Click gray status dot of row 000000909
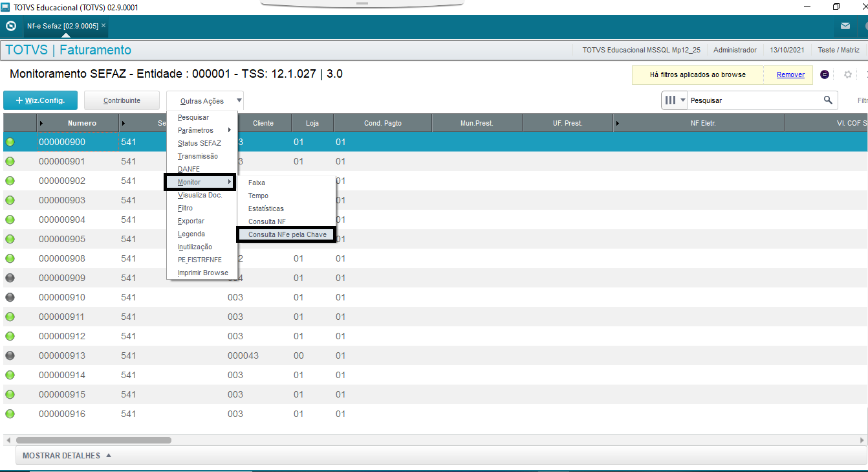868x472 pixels. [10, 278]
